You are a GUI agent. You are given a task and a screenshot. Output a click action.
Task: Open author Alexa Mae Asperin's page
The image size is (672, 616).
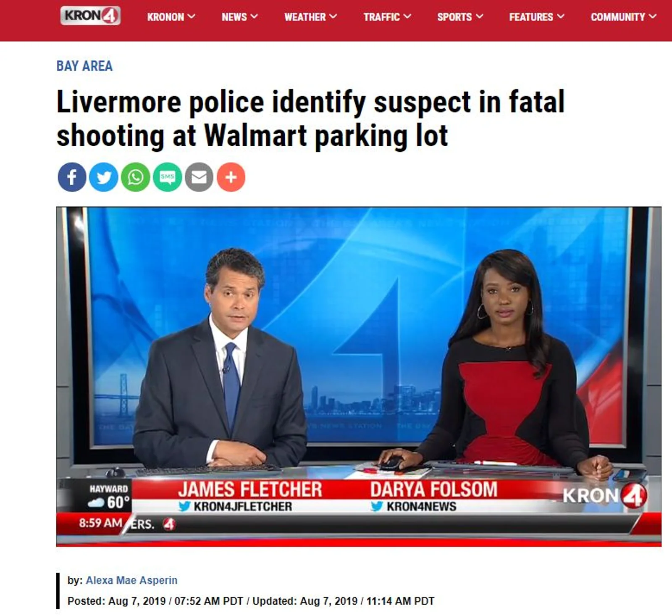(x=131, y=580)
